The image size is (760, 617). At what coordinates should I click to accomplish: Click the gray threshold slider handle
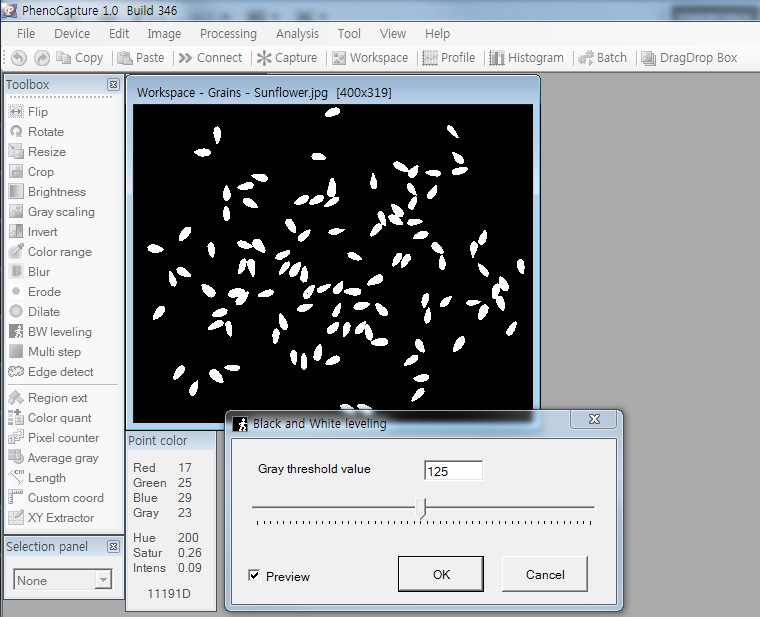[421, 508]
